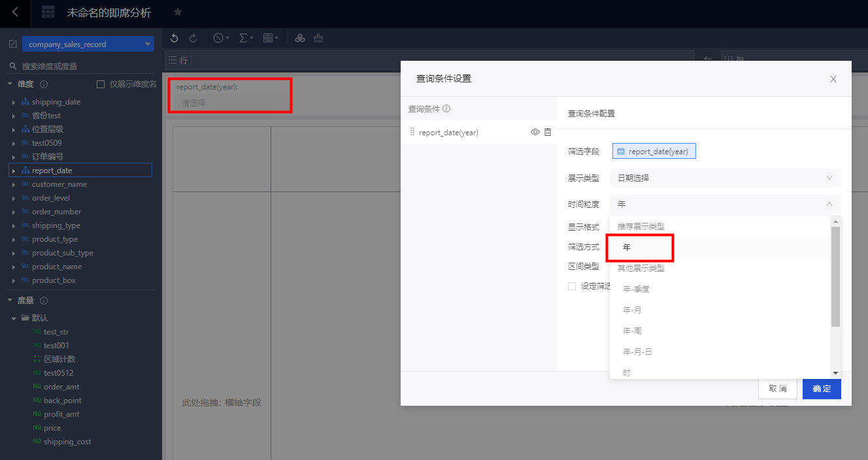The width and height of the screenshot is (868, 460).
Task: Enable the 仅展示维度名 checkbox
Action: tap(101, 84)
